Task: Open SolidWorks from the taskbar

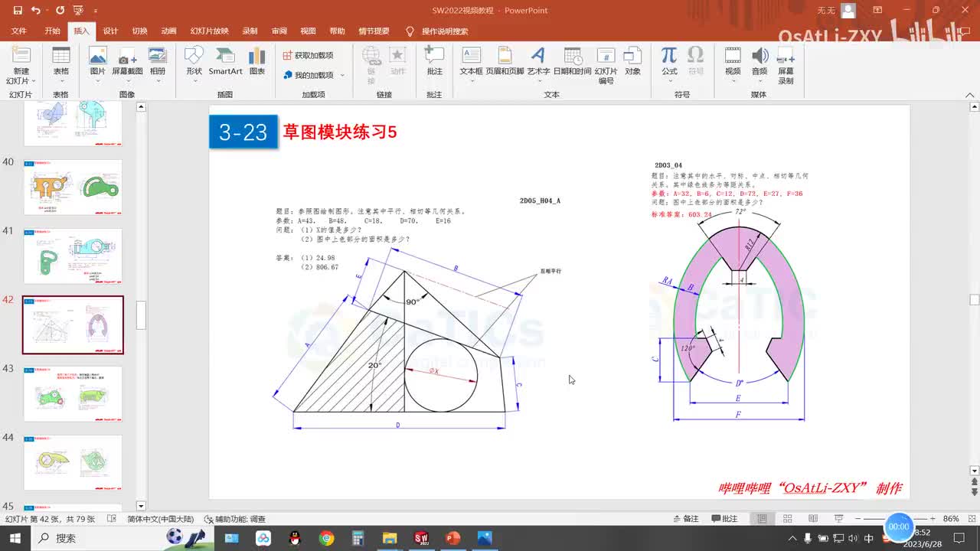Action: click(x=421, y=538)
